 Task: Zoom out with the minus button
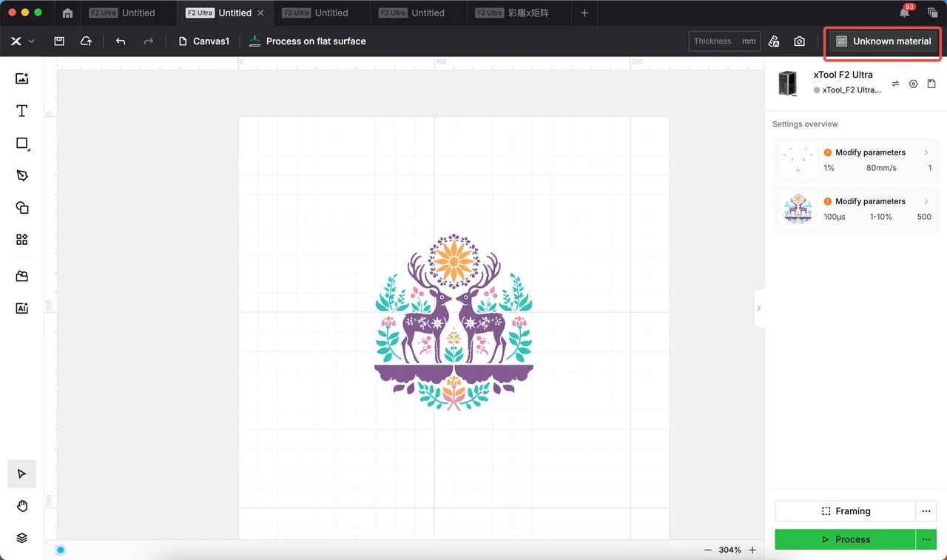pos(708,550)
